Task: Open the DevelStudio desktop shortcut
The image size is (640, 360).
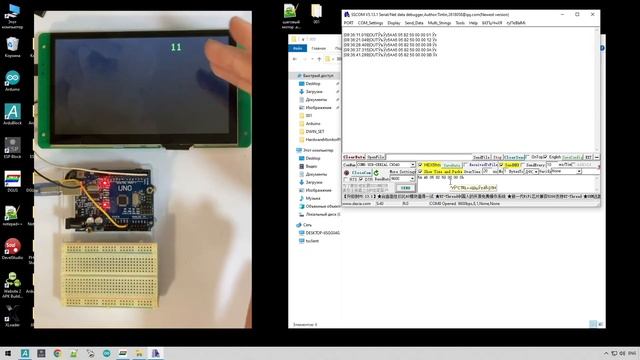Action: (12, 249)
